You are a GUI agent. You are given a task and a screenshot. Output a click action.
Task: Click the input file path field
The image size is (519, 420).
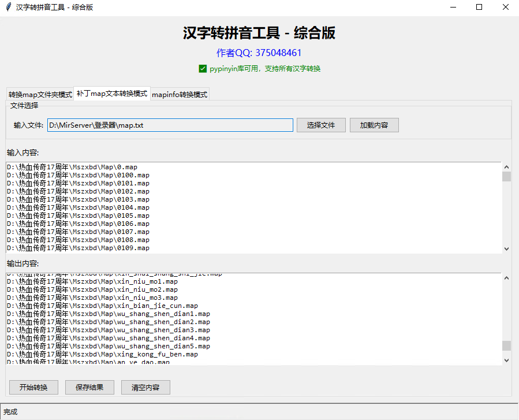pos(170,125)
